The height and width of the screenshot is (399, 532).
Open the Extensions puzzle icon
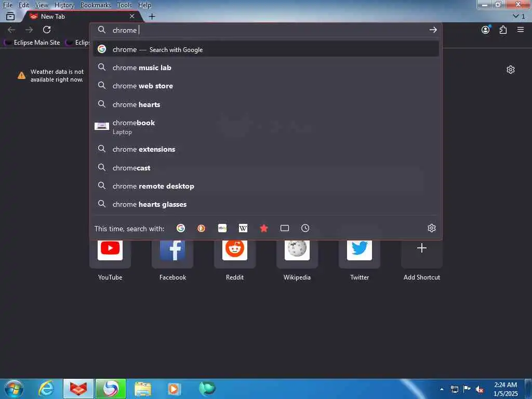click(x=503, y=30)
